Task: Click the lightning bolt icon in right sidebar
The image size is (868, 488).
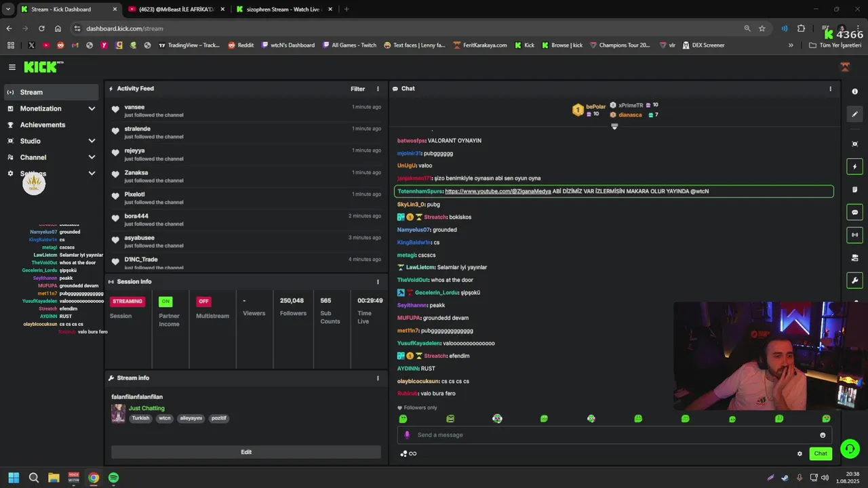Action: tap(854, 167)
